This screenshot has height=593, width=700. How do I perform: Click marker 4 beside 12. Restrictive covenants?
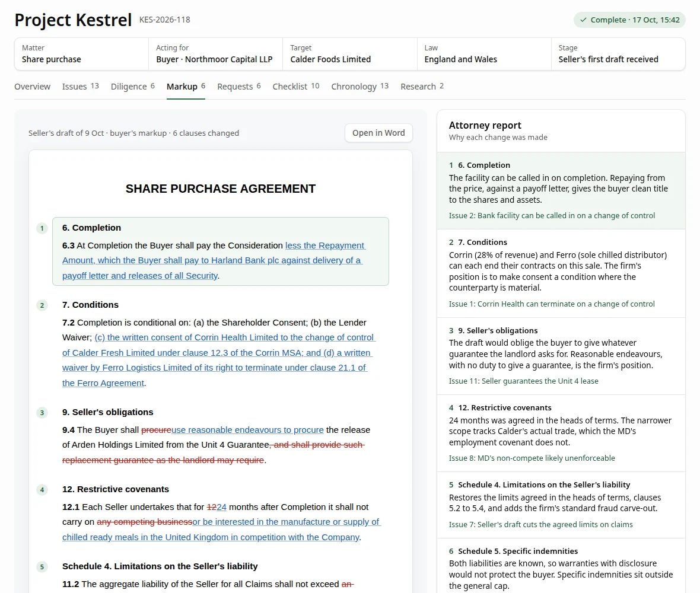click(42, 490)
